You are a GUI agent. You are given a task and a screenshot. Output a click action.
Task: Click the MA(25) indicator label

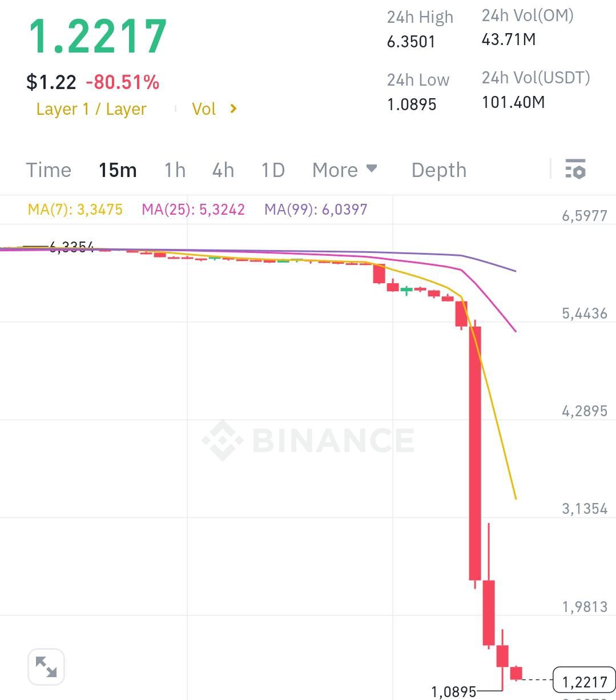tap(193, 210)
